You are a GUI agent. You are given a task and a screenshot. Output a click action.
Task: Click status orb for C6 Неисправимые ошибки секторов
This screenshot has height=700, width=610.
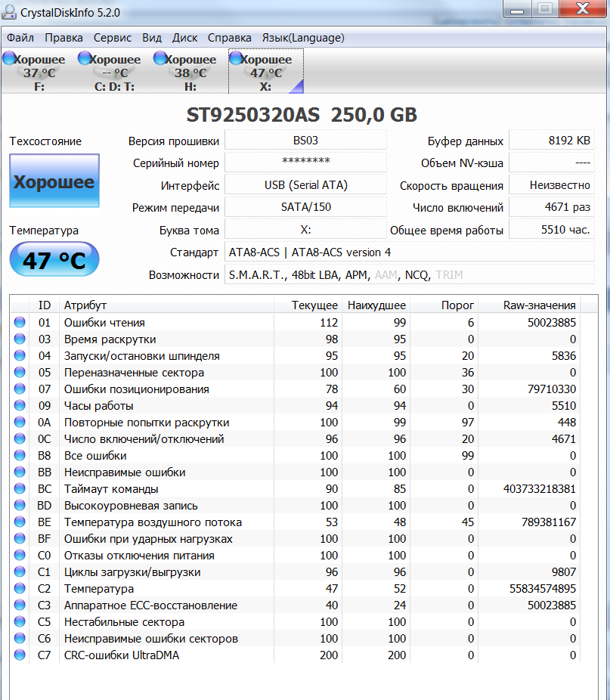(20, 639)
